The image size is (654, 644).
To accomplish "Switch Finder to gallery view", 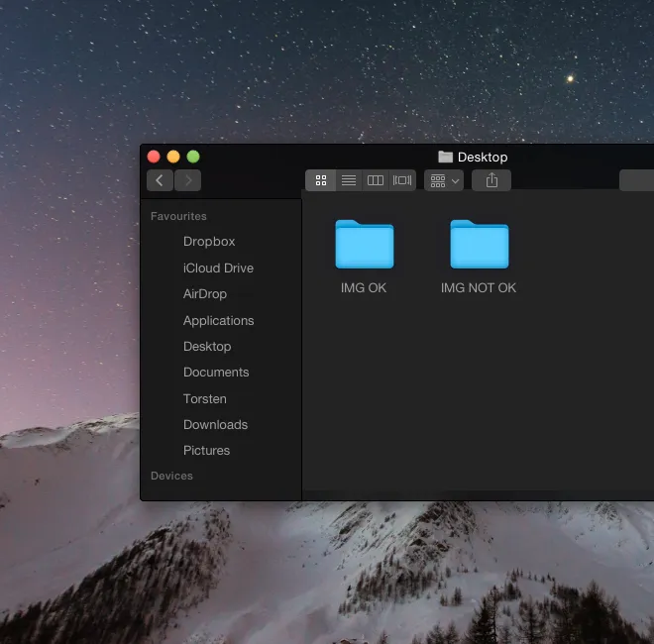I will click(x=402, y=180).
